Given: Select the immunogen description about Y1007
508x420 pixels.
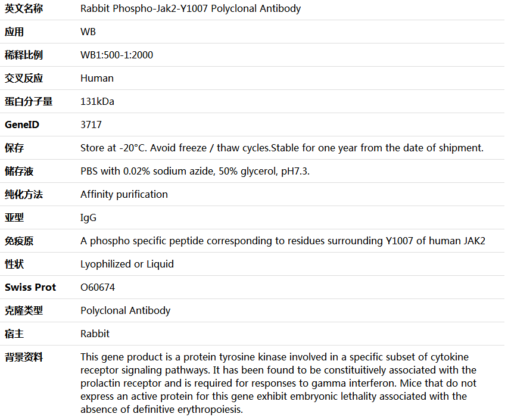Looking at the screenshot, I should [x=283, y=241].
